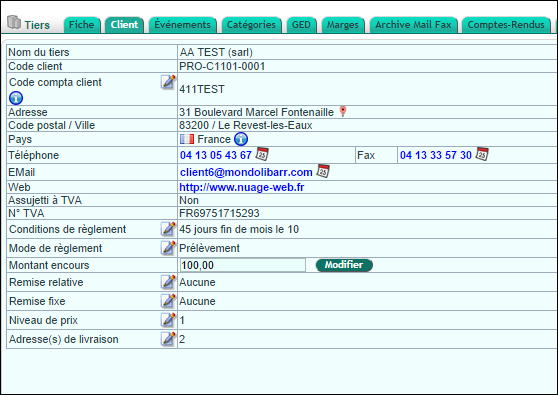Click fax number 04 13 33 57 30

coord(436,155)
